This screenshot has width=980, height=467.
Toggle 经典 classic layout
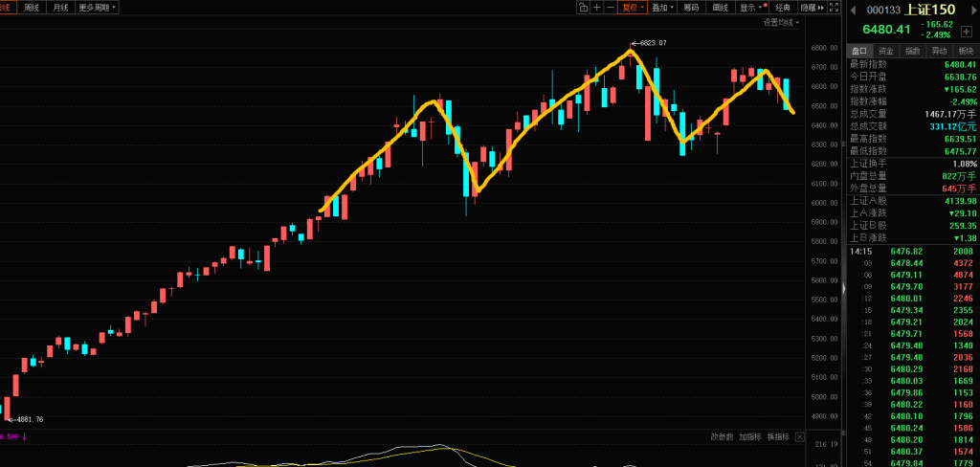point(783,7)
